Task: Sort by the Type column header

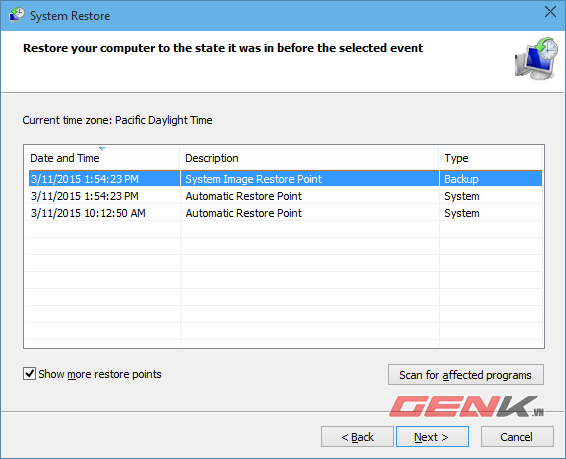Action: coord(491,158)
